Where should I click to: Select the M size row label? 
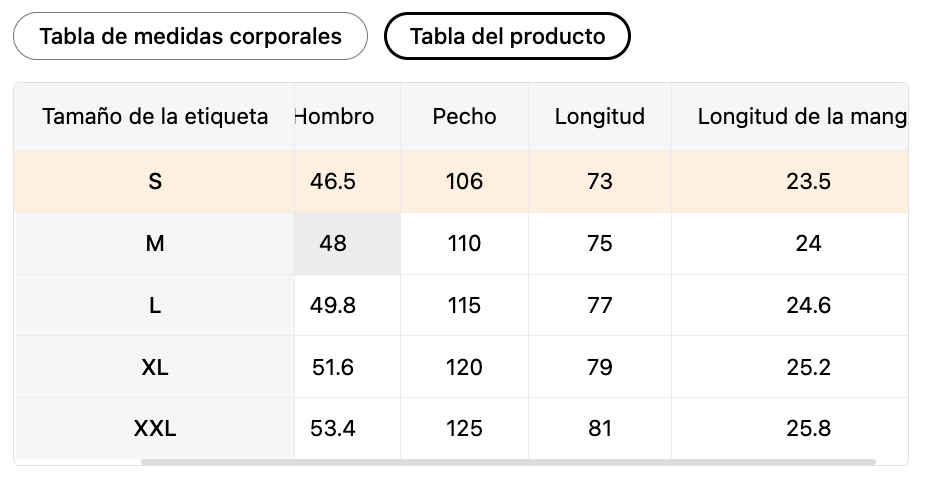point(154,243)
